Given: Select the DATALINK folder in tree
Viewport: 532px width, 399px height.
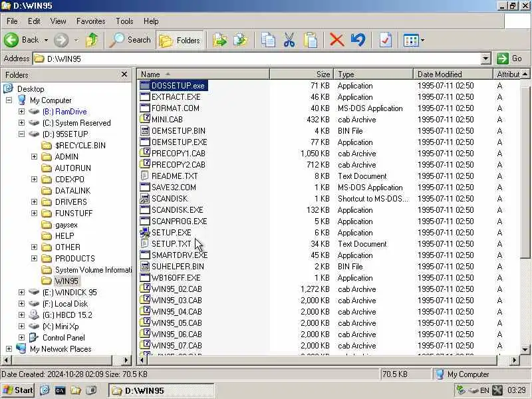Looking at the screenshot, I should [x=72, y=190].
